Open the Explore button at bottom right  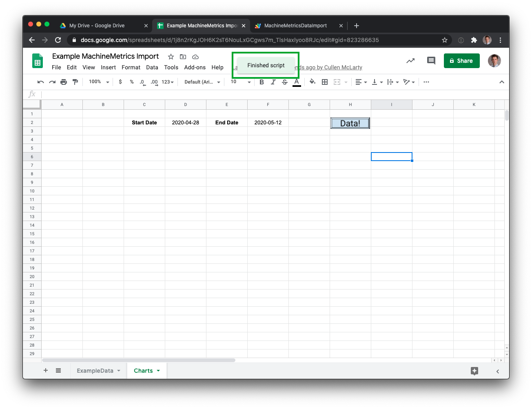tap(474, 371)
